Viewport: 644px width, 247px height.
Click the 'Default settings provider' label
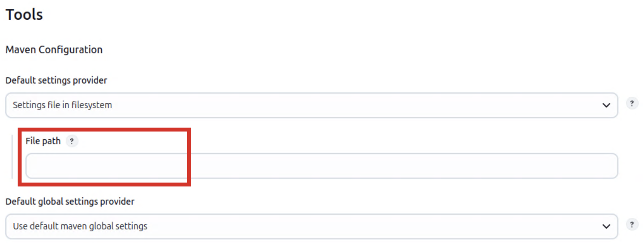[x=56, y=81]
